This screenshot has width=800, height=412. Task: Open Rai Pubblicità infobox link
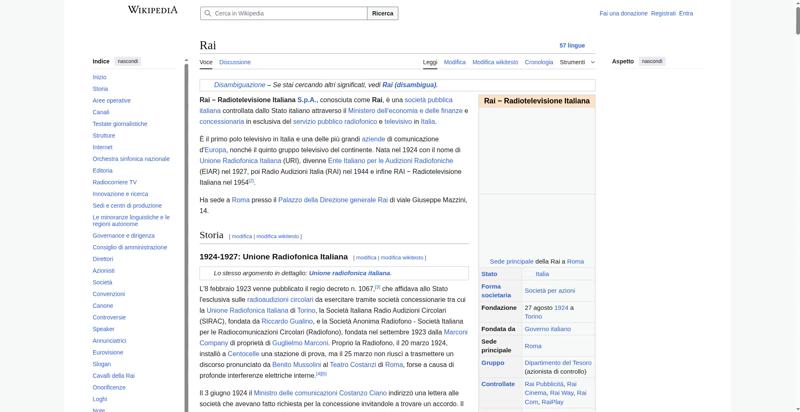544,384
